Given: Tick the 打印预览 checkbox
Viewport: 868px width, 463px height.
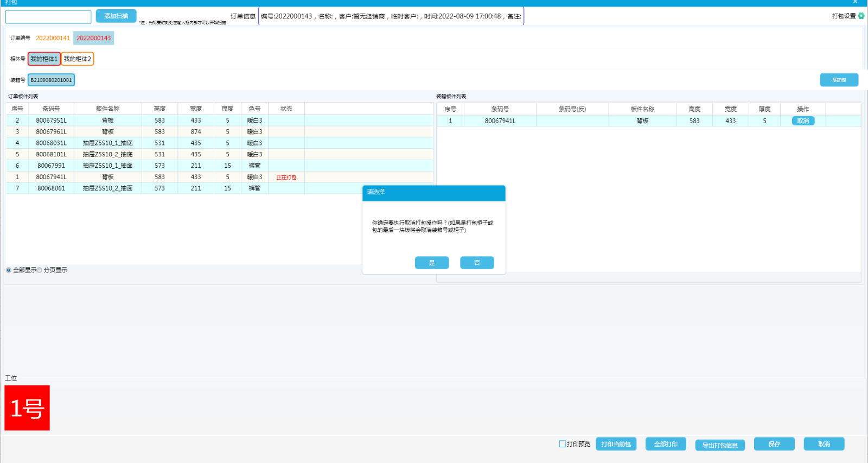Looking at the screenshot, I should pos(563,444).
